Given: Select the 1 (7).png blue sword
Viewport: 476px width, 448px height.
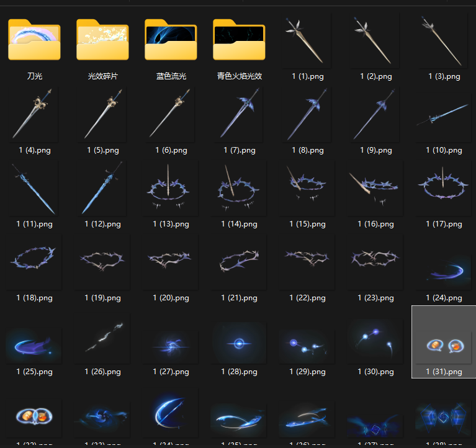Looking at the screenshot, I should tap(240, 114).
